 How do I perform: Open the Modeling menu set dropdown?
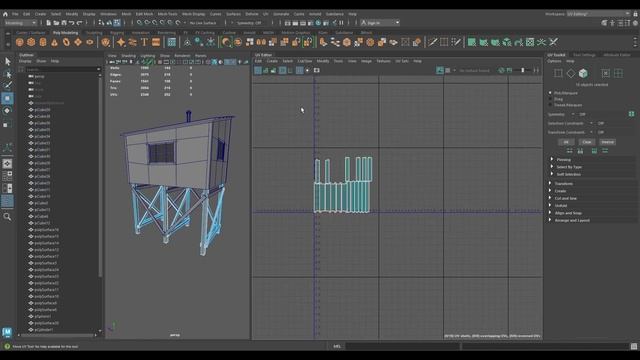pyautogui.click(x=20, y=23)
